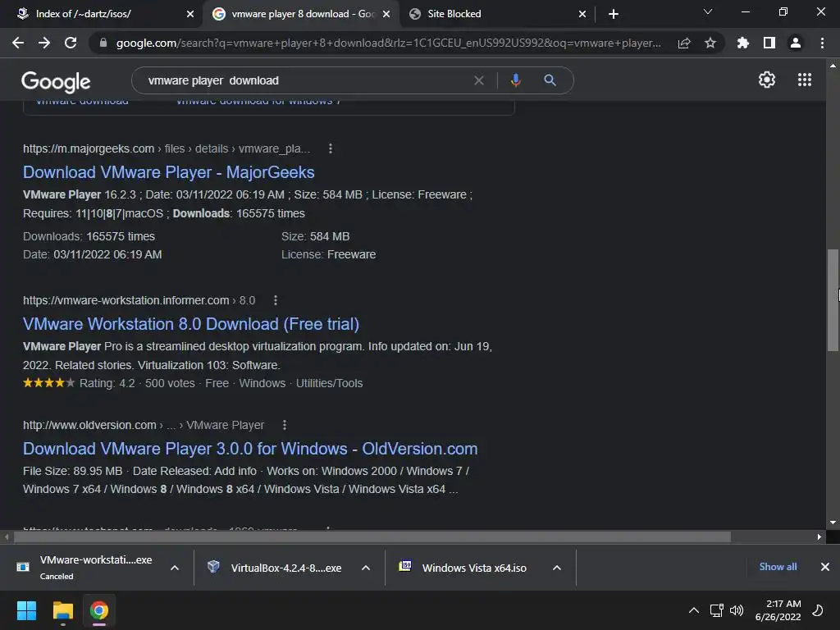
Task: Close the Index of /~dartz/isos/ tab
Action: coord(190,14)
